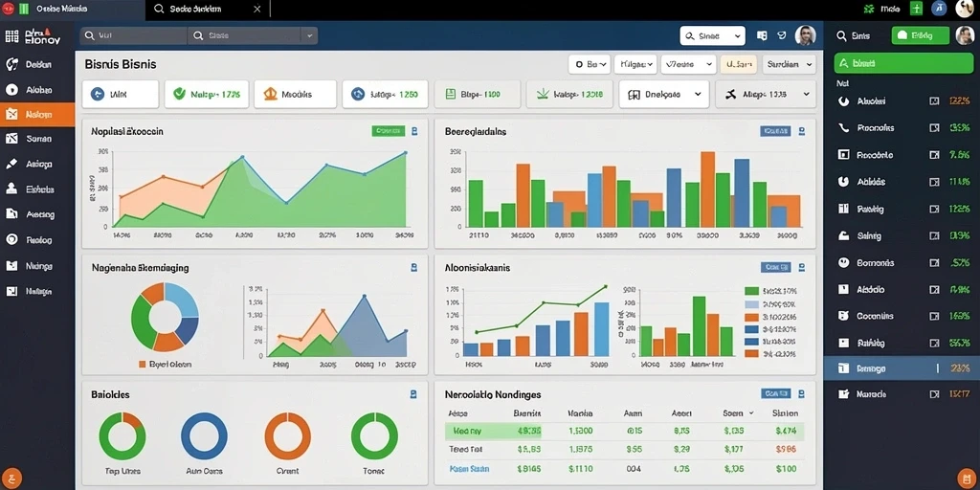Screen dimensions: 980x490
Task: Click the green Biling button top right
Action: (x=920, y=35)
